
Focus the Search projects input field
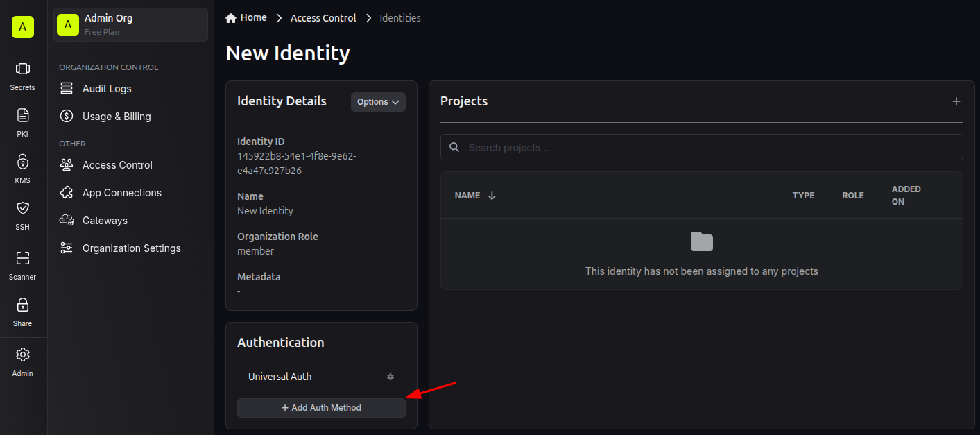tap(702, 147)
